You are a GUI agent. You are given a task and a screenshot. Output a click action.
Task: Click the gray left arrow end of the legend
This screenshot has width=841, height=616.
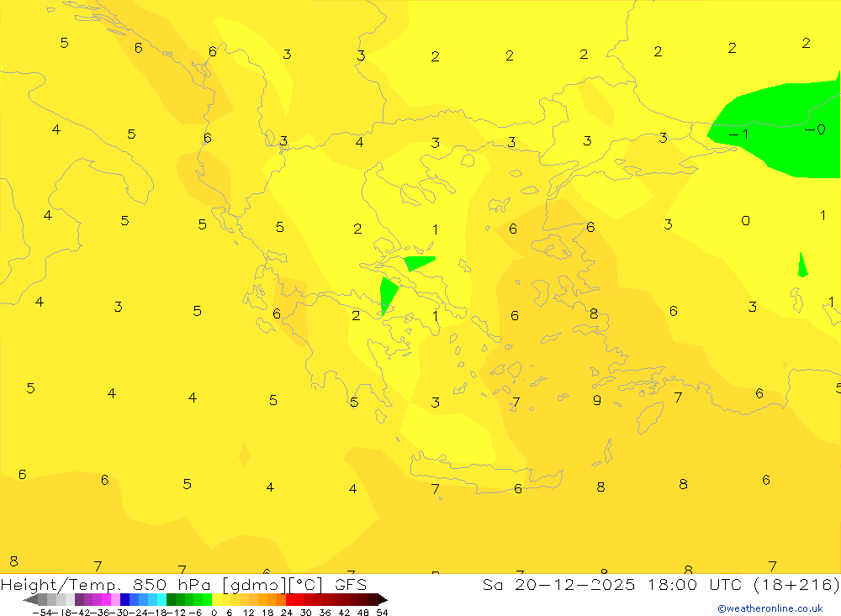pos(30,600)
